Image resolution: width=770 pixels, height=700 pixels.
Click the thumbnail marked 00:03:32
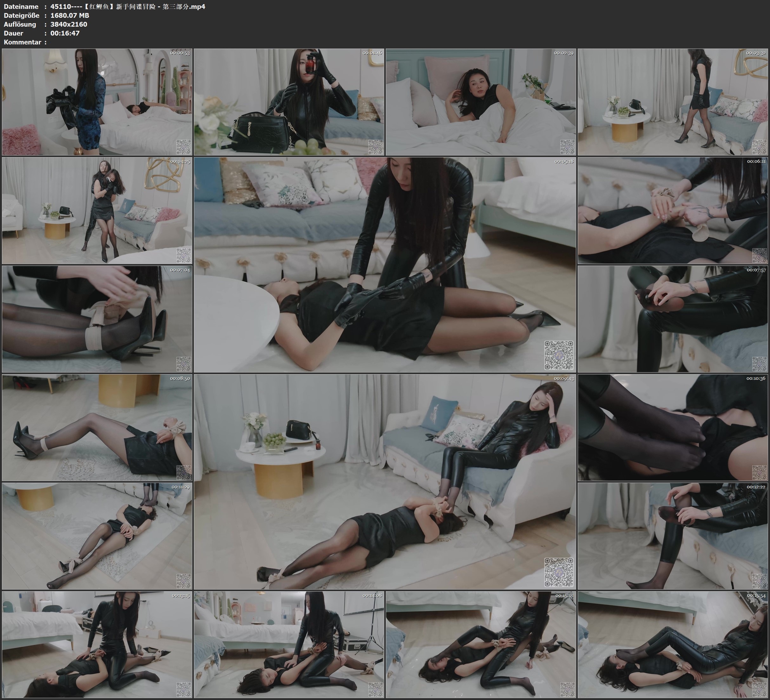tap(673, 102)
